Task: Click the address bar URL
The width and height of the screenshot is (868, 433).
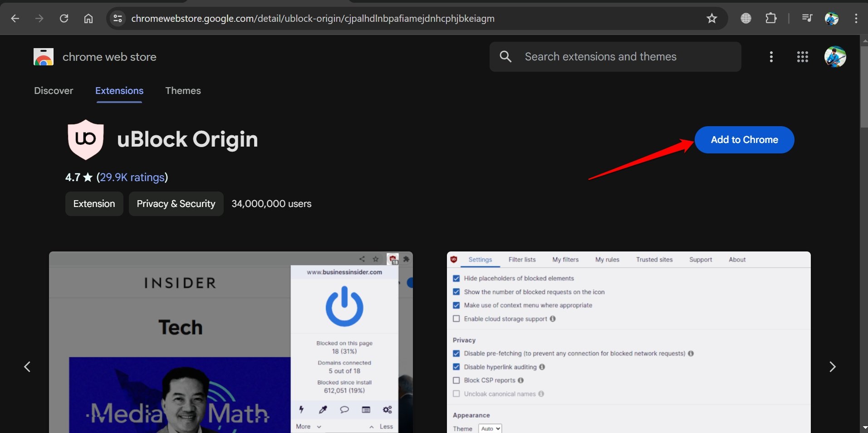Action: coord(313,18)
